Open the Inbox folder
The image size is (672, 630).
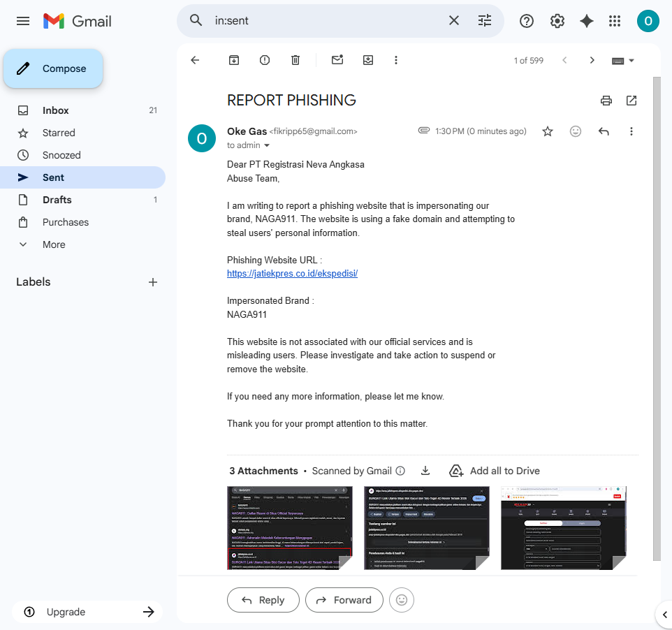82,110
